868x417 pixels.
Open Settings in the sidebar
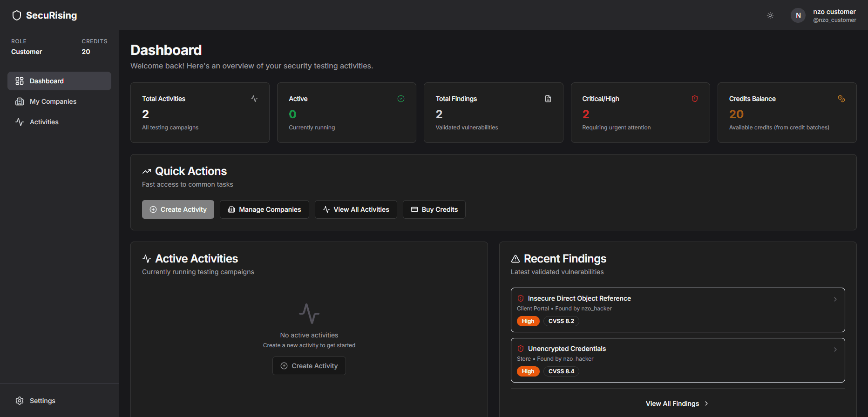click(59, 401)
